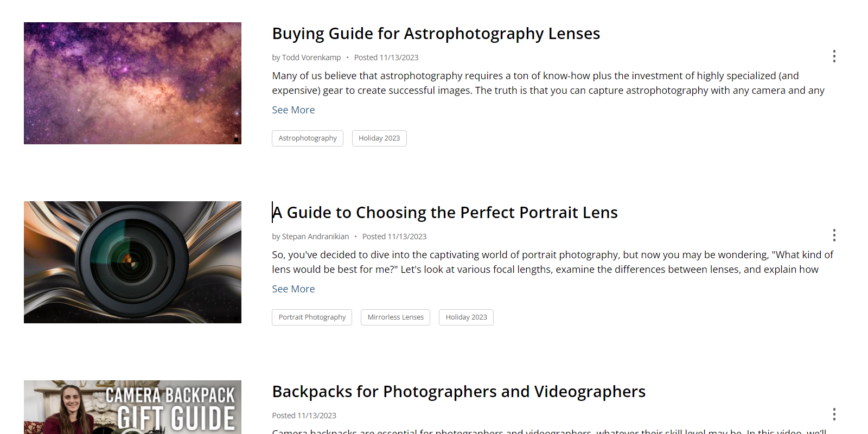Click the camera lens thumbnail image
Screen dimensions: 868x434
point(132,262)
